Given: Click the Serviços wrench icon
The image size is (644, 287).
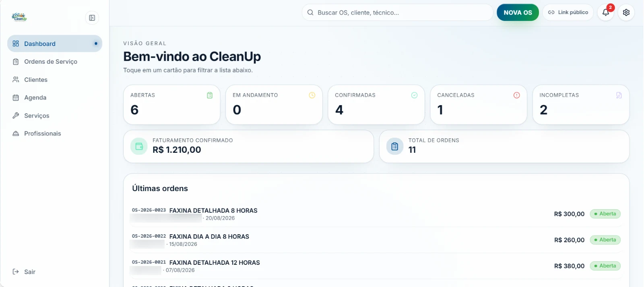Looking at the screenshot, I should pyautogui.click(x=16, y=115).
